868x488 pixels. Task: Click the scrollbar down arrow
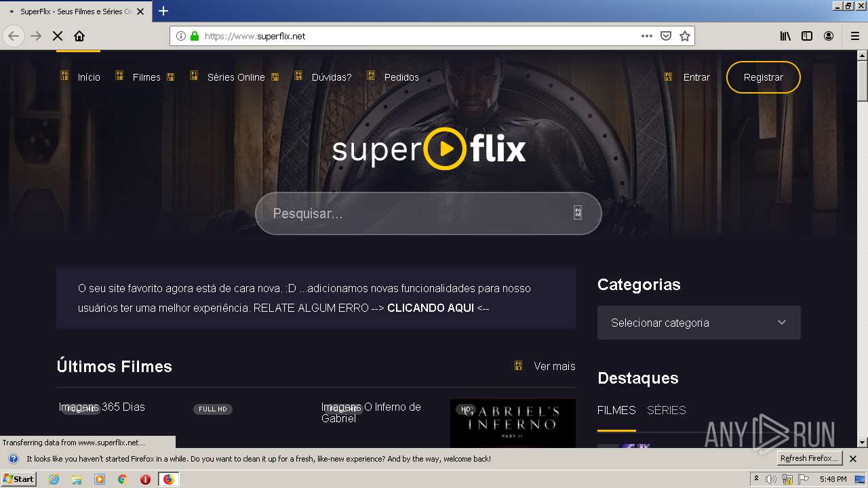point(862,442)
